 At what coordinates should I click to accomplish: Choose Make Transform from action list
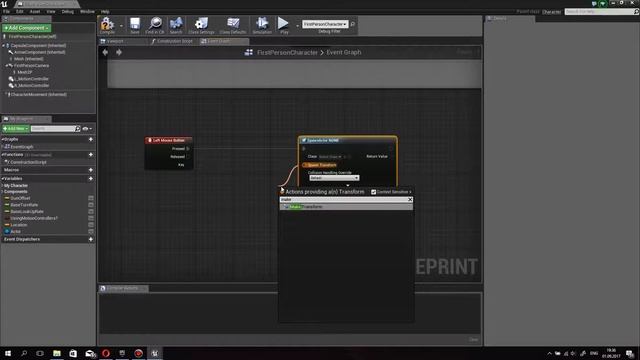tap(346, 207)
